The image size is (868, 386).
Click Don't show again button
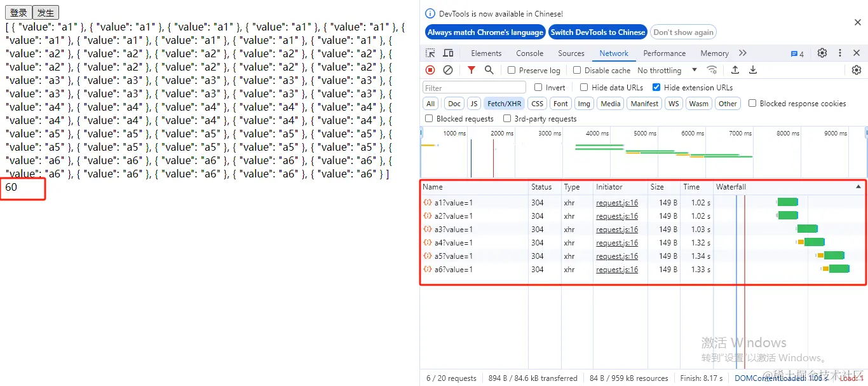click(x=683, y=32)
